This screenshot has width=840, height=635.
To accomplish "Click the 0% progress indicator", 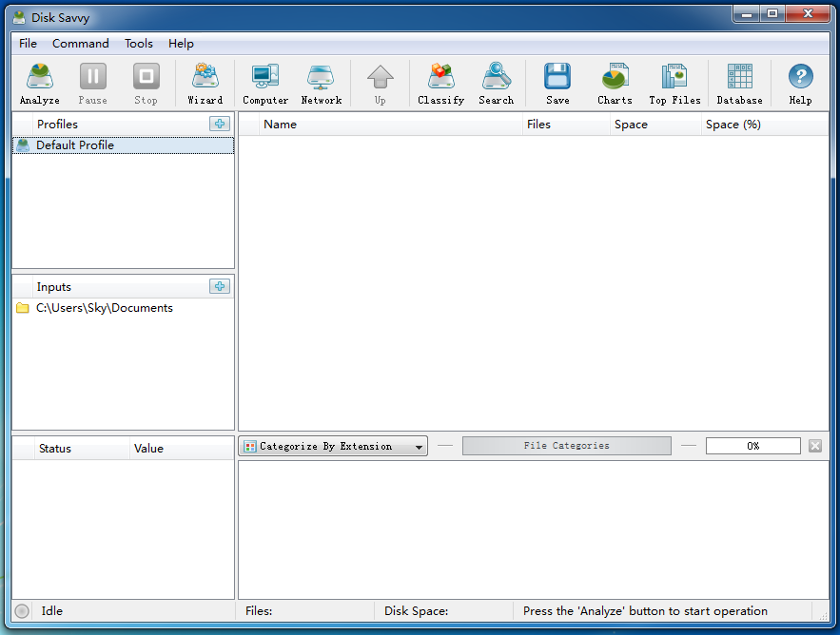I will (x=753, y=446).
